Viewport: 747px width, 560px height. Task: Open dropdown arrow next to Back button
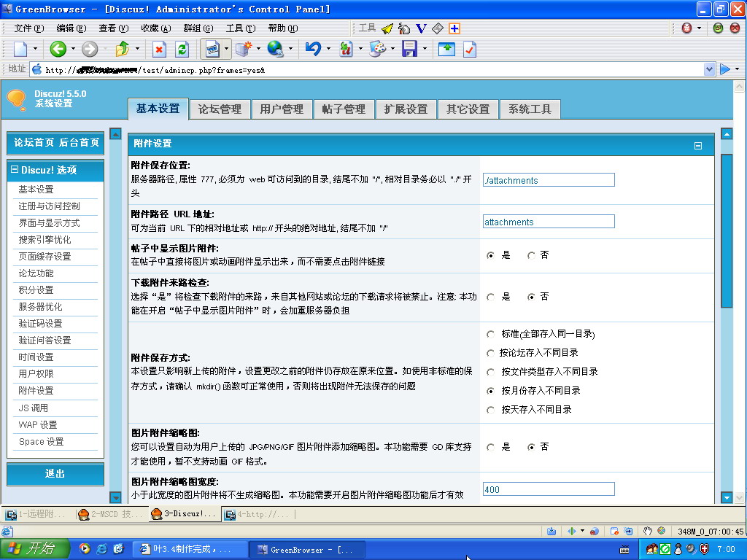point(73,49)
